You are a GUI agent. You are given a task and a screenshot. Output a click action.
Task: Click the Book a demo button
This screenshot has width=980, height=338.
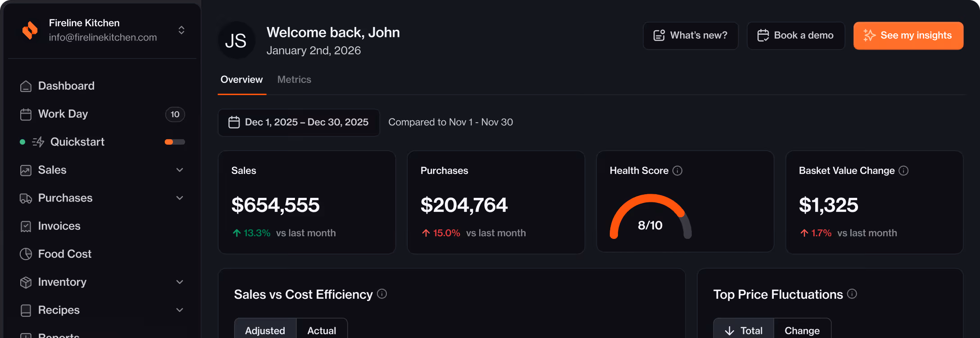point(795,36)
